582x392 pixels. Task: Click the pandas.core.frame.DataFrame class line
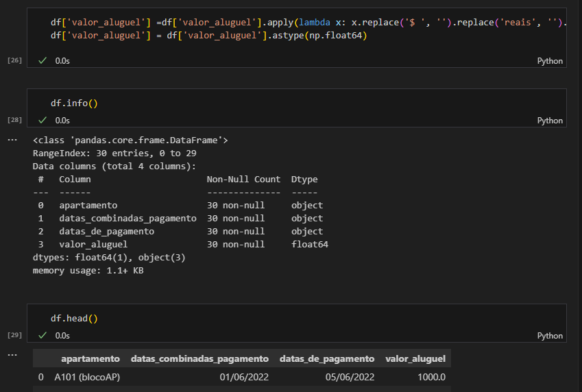pos(130,140)
